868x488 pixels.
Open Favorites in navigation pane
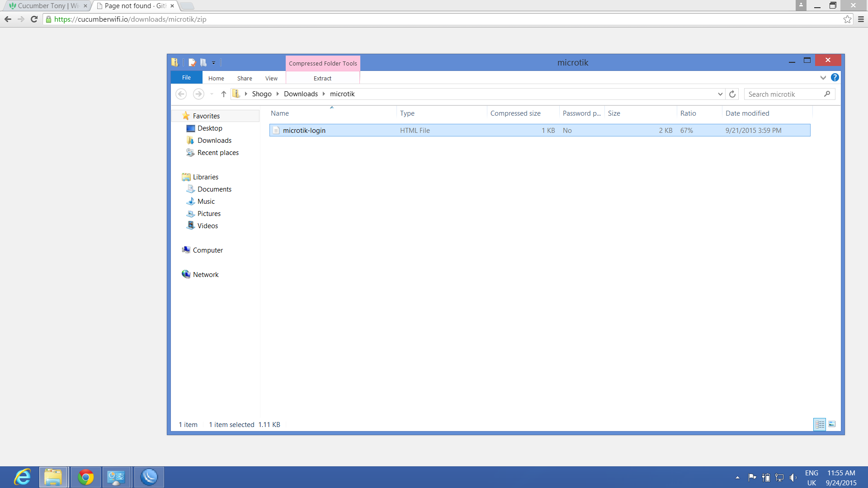tap(206, 116)
